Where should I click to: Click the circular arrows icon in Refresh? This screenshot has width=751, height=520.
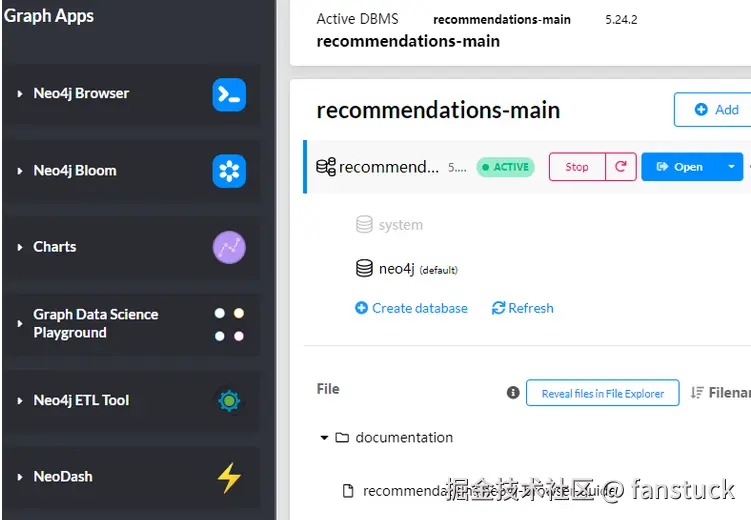click(498, 308)
